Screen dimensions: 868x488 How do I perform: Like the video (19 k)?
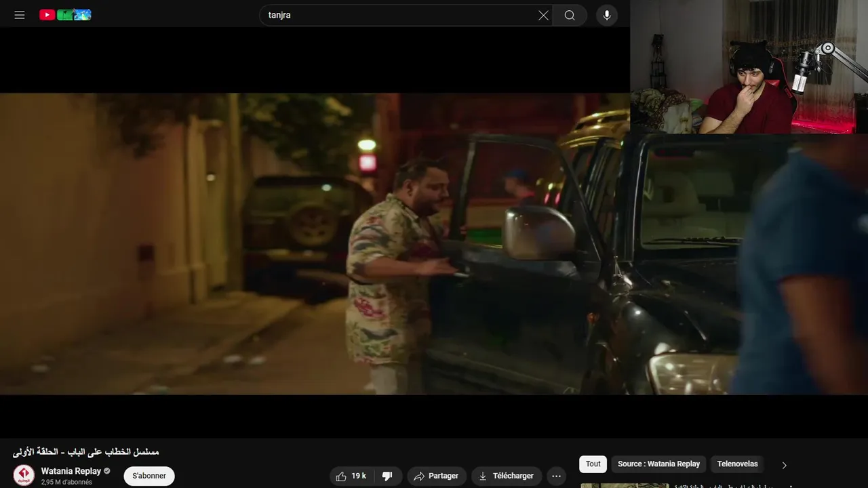click(x=351, y=476)
